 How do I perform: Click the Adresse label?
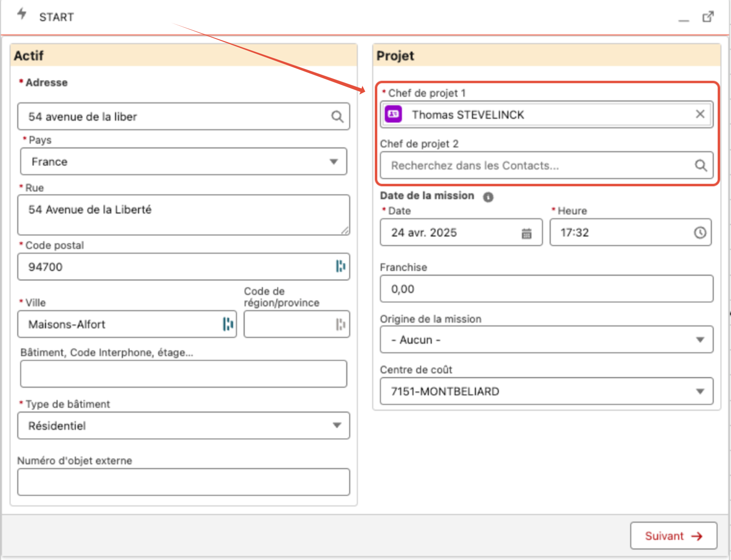(x=46, y=82)
